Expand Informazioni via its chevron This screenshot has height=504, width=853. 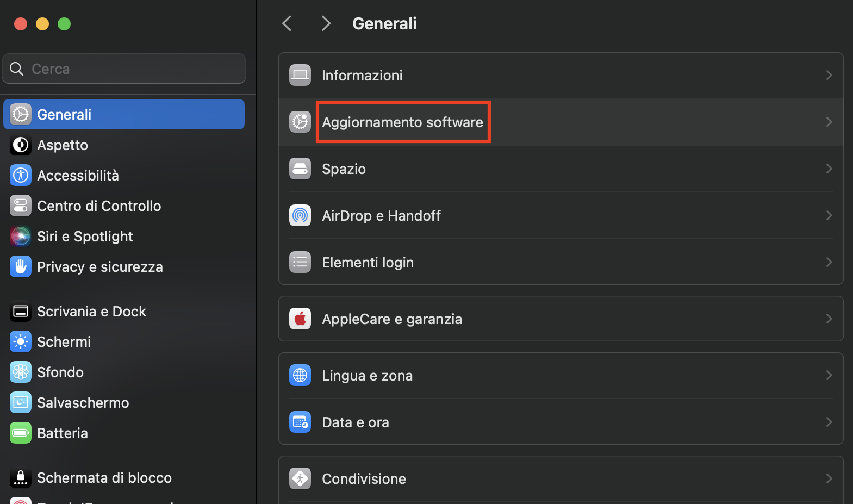(829, 75)
